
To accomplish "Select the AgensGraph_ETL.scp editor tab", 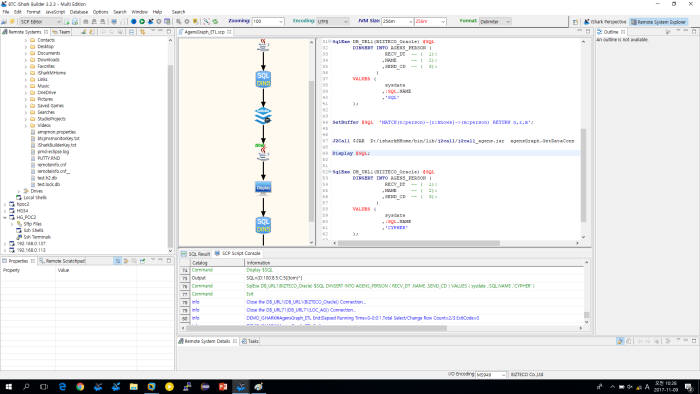I will coord(204,32).
